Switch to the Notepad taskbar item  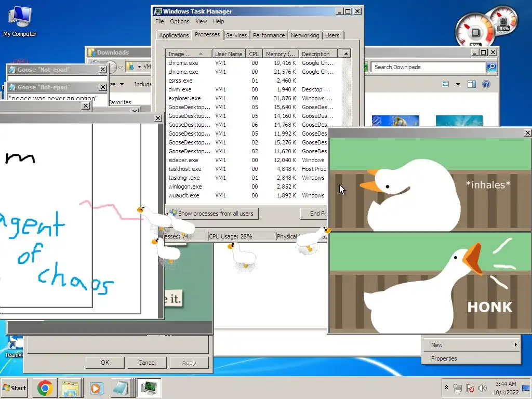pos(121,388)
